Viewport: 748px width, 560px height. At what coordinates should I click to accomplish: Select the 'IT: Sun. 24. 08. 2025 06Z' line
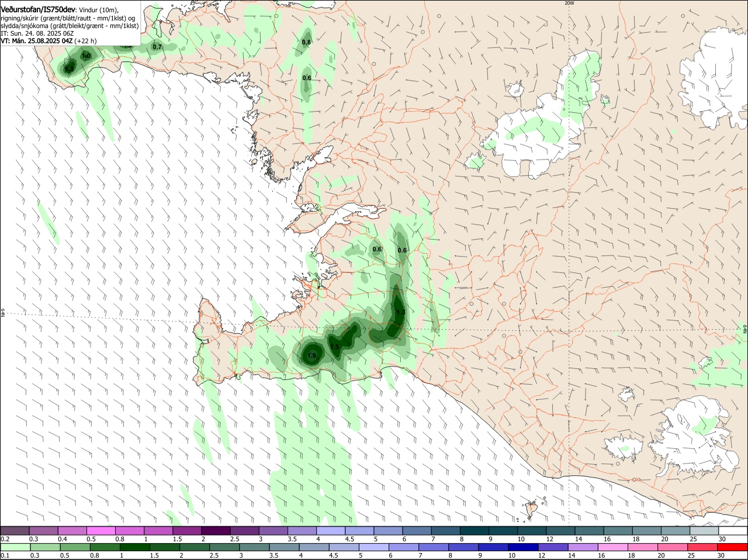(x=37, y=33)
